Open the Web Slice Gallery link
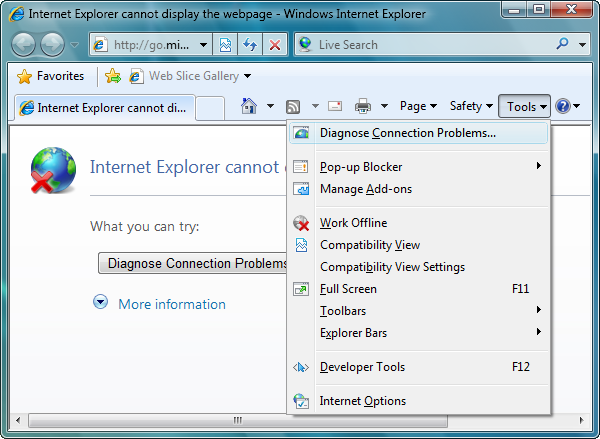This screenshot has height=439, width=600. click(x=194, y=76)
